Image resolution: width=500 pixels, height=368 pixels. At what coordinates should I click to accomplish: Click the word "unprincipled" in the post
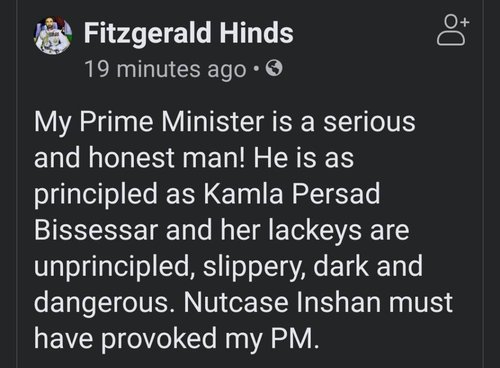pos(113,267)
